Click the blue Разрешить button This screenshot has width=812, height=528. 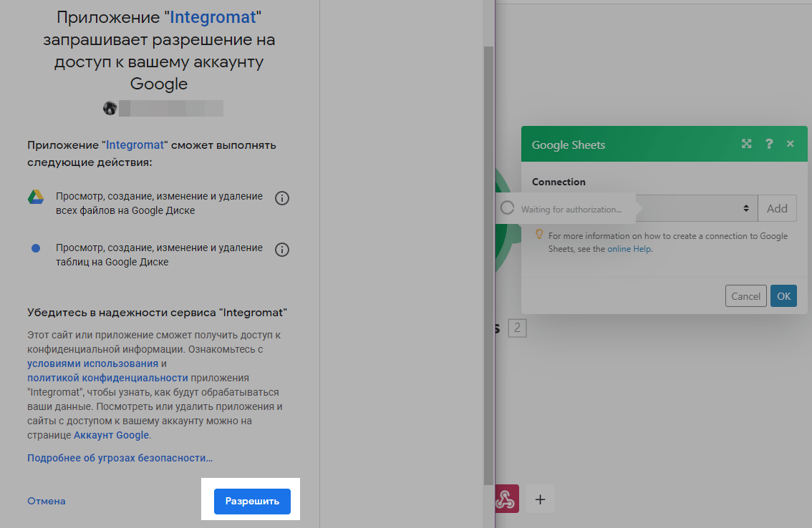click(x=252, y=501)
